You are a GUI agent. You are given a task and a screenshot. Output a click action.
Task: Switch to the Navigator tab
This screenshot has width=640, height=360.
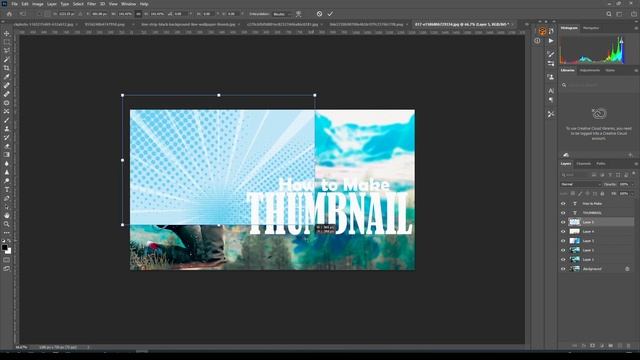[x=591, y=28]
